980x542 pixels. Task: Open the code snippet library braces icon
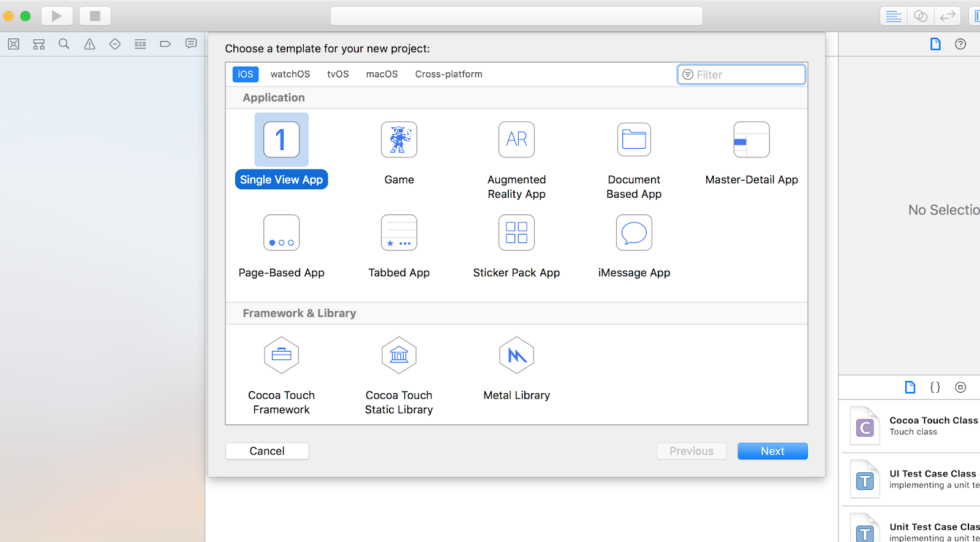[x=935, y=387]
